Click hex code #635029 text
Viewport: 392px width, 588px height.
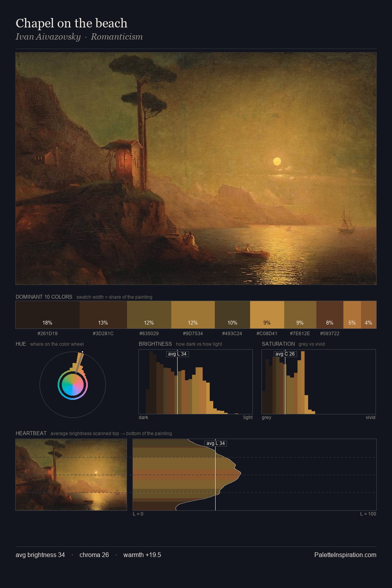(x=149, y=334)
